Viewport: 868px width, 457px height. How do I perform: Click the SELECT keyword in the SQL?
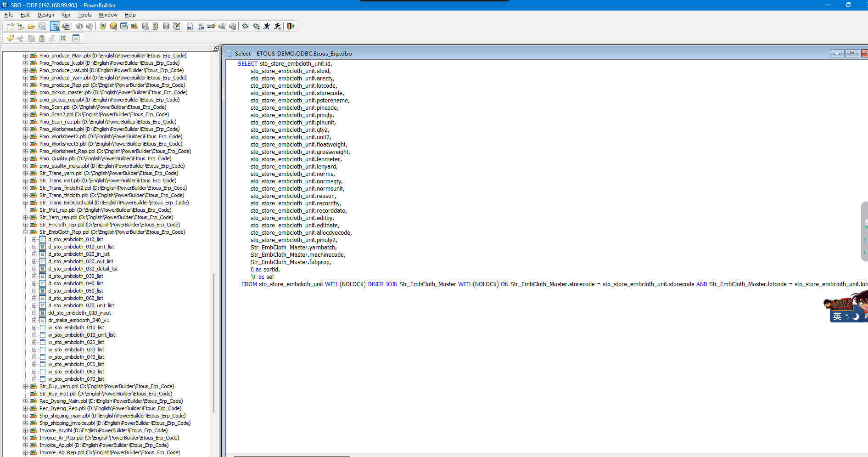pos(248,64)
